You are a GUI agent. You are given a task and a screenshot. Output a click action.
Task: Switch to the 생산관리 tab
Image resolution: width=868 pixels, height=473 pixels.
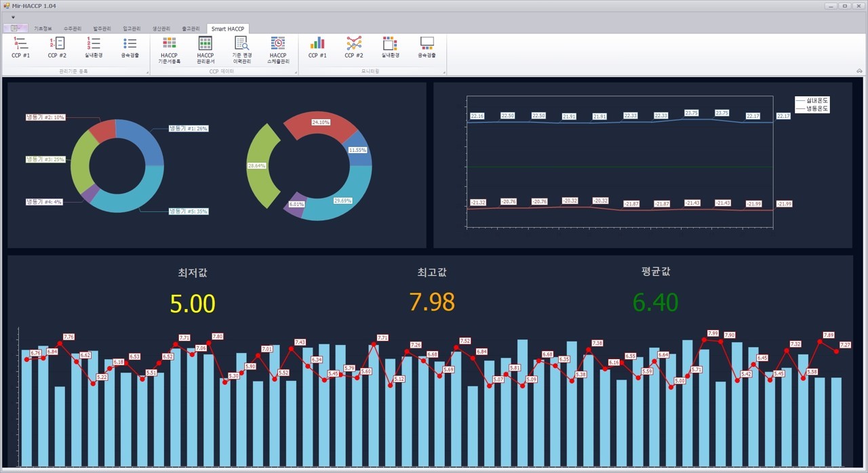click(x=161, y=28)
